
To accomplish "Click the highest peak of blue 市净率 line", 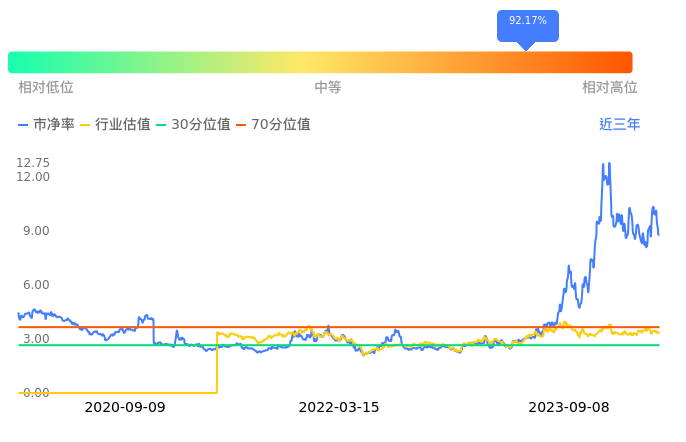I will click(x=603, y=164).
